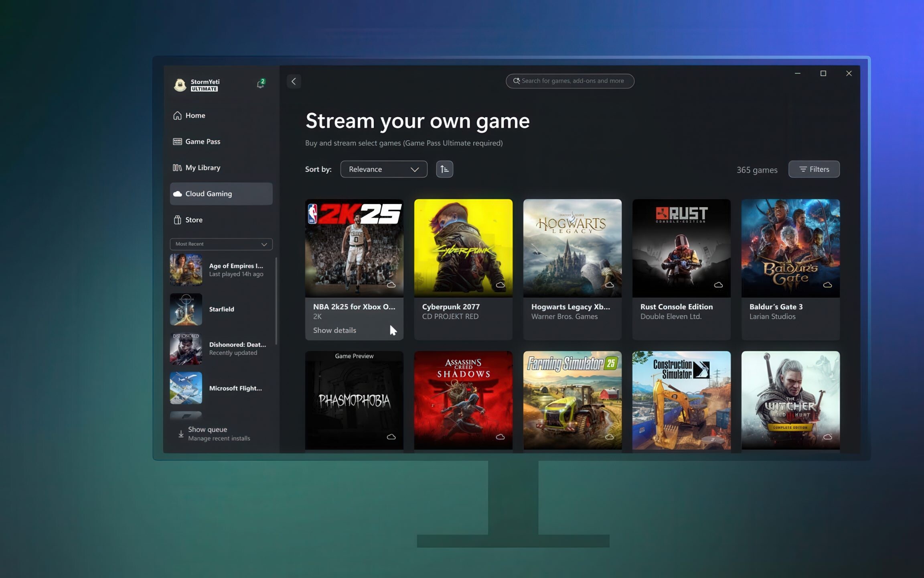
Task: Open the Store section
Action: (x=221, y=220)
